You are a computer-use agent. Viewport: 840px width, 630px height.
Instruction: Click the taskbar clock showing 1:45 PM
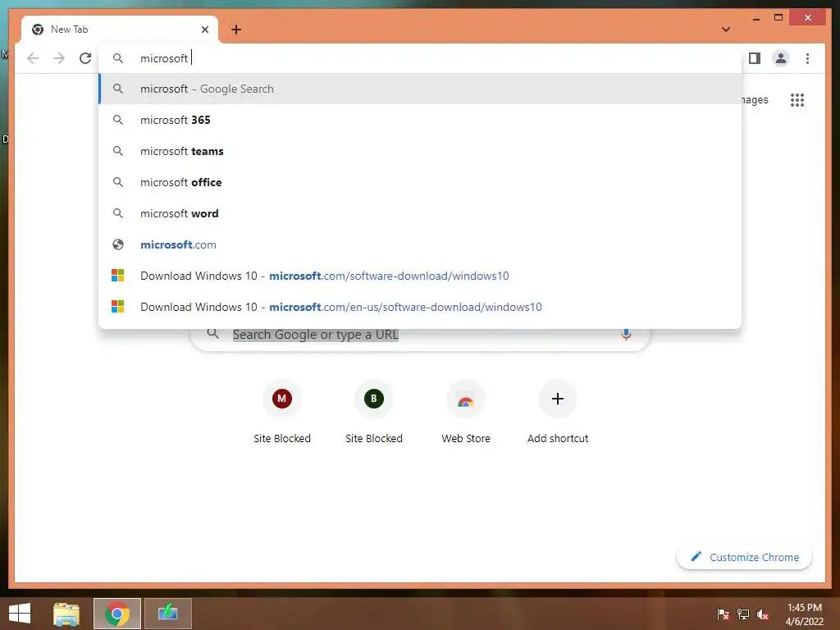(804, 614)
